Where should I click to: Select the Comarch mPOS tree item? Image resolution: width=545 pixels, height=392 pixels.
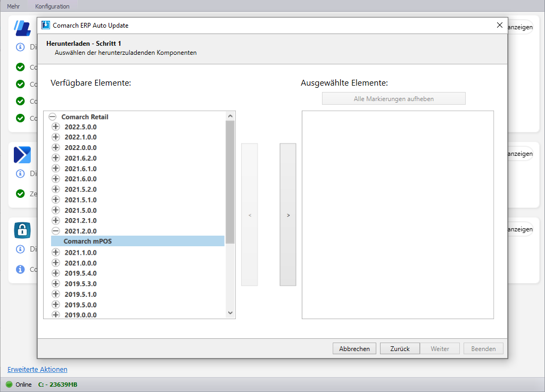pos(138,241)
